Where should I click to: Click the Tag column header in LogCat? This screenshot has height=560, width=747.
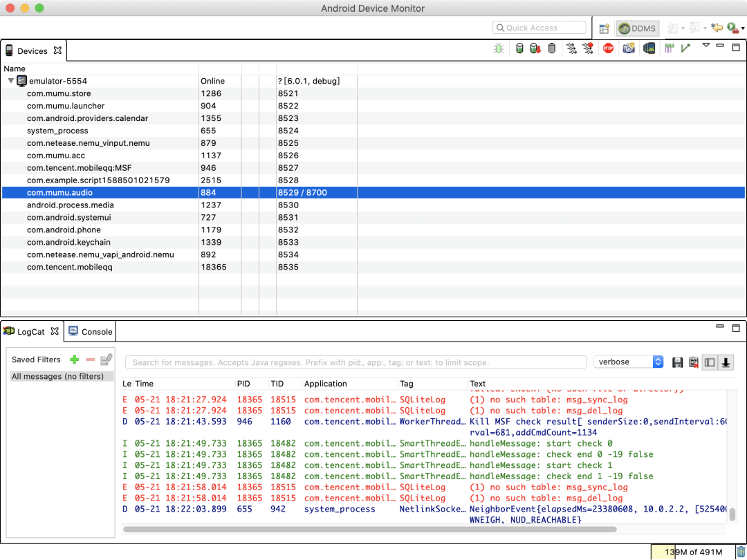[432, 383]
